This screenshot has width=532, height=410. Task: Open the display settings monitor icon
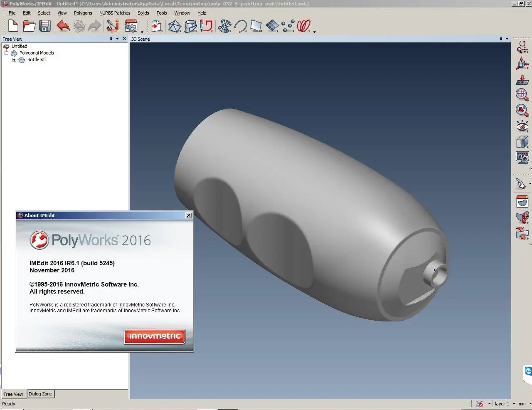pyautogui.click(x=522, y=158)
